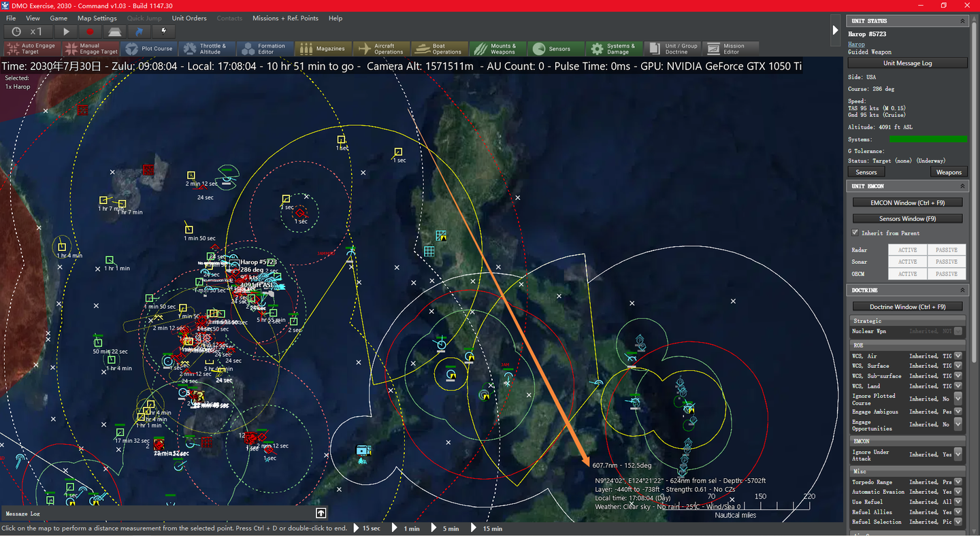Select the Plot Course tool
Image resolution: width=980 pixels, height=536 pixels.
(149, 48)
